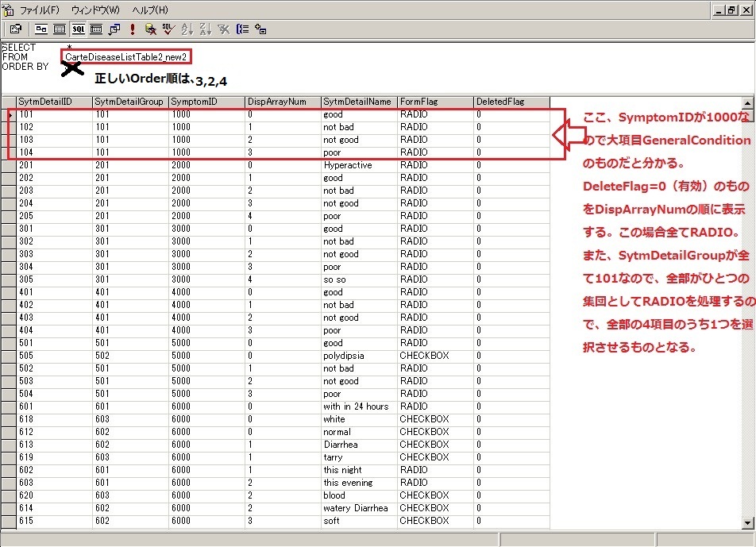Click the SytmDetailName column header

pyautogui.click(x=359, y=102)
